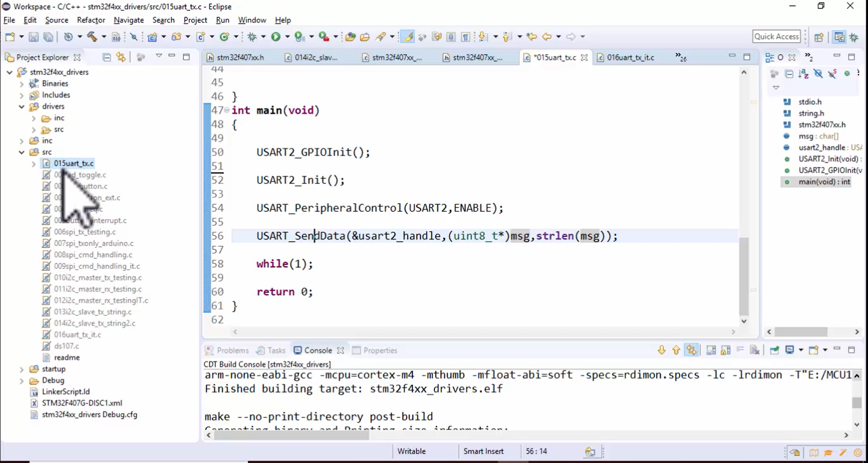Open the Window menu
Image resolution: width=868 pixels, height=463 pixels.
[x=252, y=20]
